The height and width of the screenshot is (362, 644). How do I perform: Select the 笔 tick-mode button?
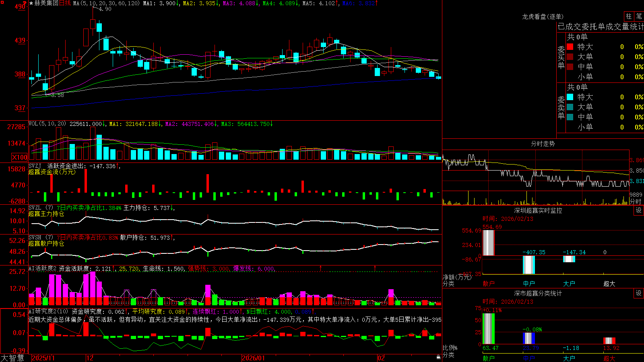(x=639, y=16)
